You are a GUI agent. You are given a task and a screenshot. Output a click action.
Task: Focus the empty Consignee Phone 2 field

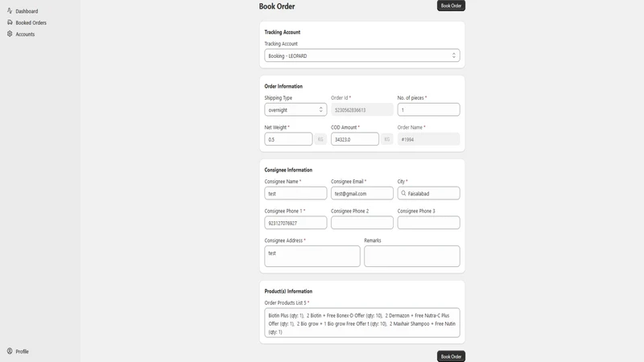(361, 223)
